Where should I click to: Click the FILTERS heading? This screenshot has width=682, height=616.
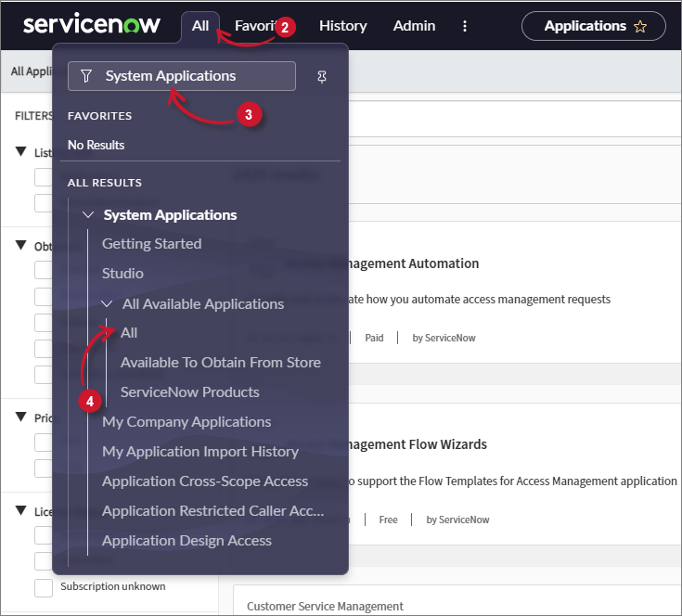pyautogui.click(x=33, y=116)
